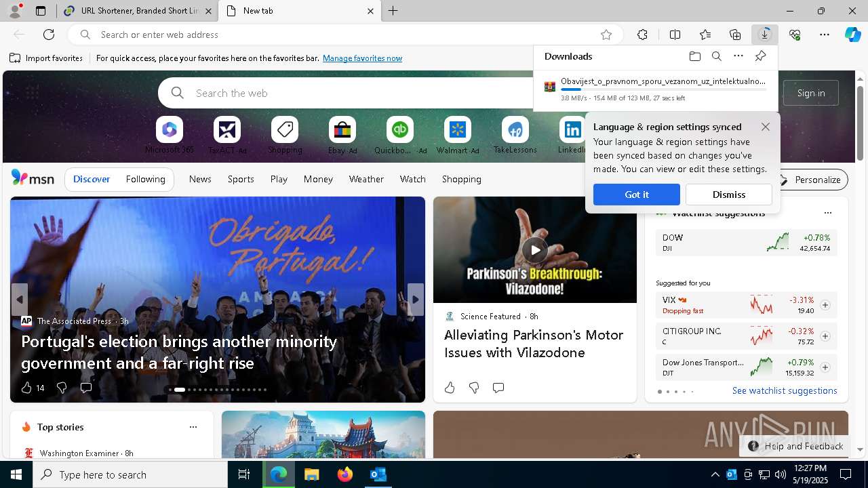Screen dimensions: 868x488
Task: Go to next carousel story
Action: [x=416, y=300]
